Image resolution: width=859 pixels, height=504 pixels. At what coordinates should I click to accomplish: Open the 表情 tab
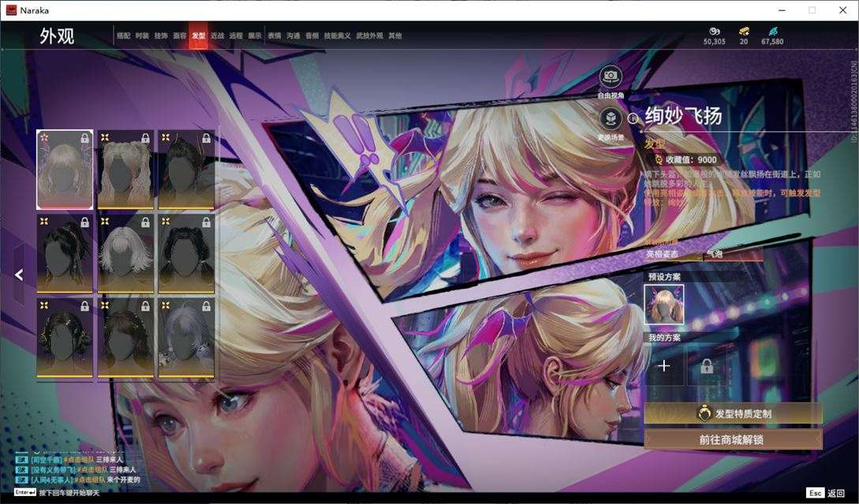coord(275,35)
